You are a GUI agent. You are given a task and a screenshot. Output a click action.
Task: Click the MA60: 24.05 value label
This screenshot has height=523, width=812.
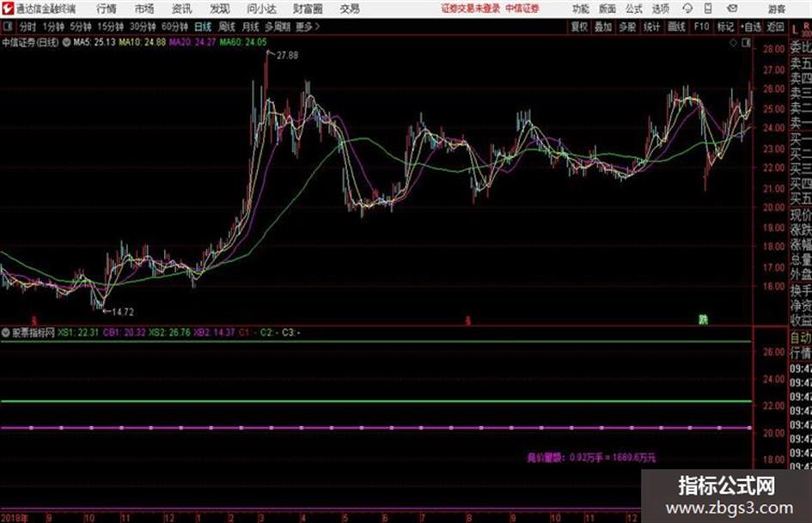pos(243,42)
